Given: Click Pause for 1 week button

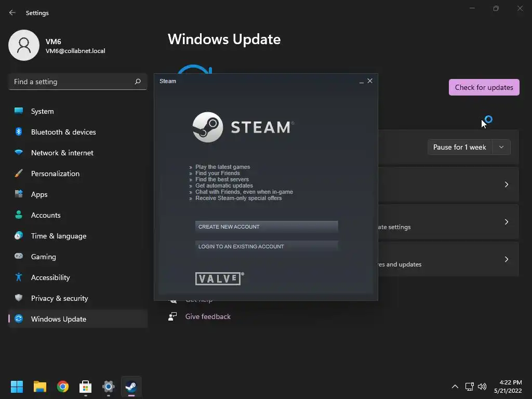Looking at the screenshot, I should tap(460, 147).
